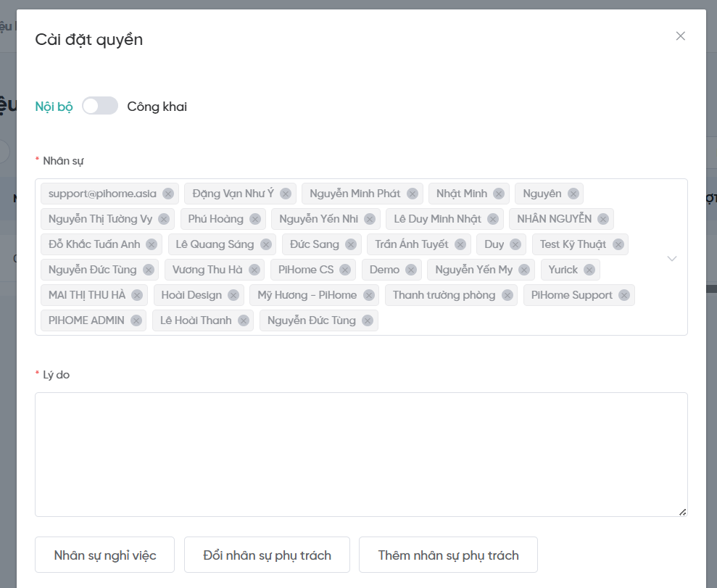Toggle Nội bộ / Công khai switch

[x=100, y=107]
